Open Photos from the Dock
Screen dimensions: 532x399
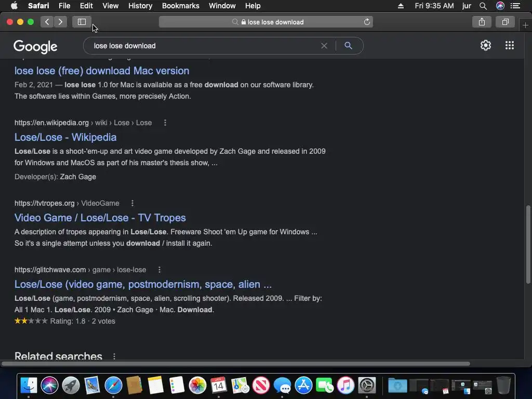tap(197, 385)
